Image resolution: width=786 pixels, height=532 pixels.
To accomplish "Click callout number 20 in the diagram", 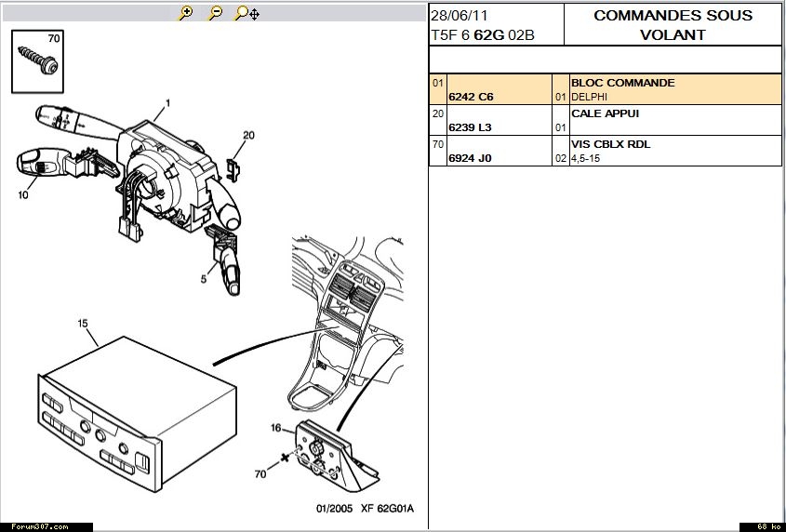I will tap(248, 135).
